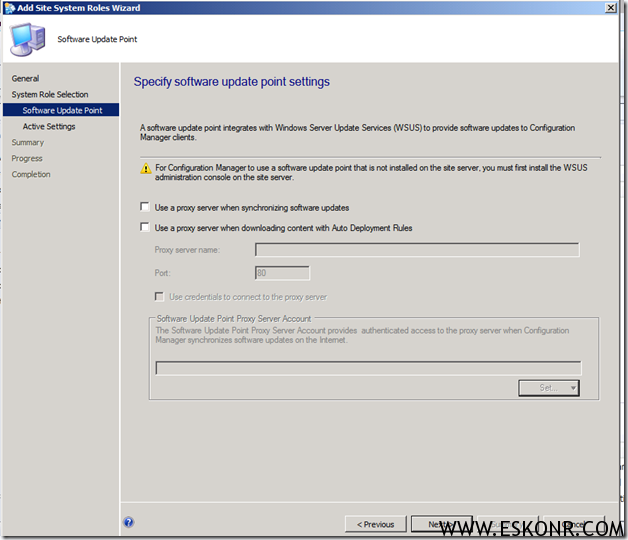This screenshot has width=628, height=540.
Task: Click the Previous button
Action: pos(376,524)
